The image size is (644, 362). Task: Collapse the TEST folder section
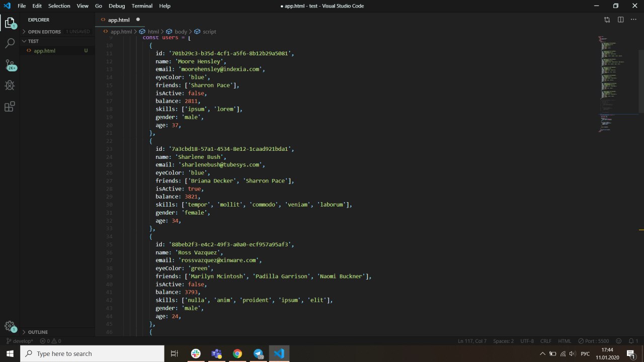[33, 41]
